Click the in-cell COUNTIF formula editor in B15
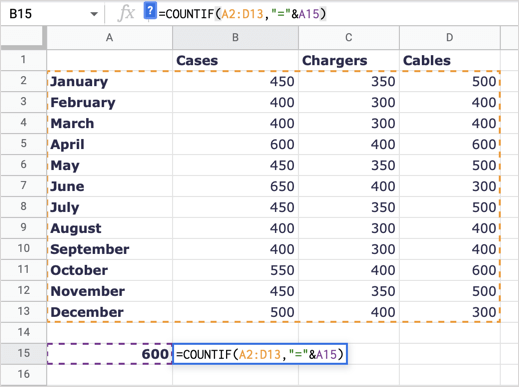Screen dimensions: 519x387 tap(260, 354)
